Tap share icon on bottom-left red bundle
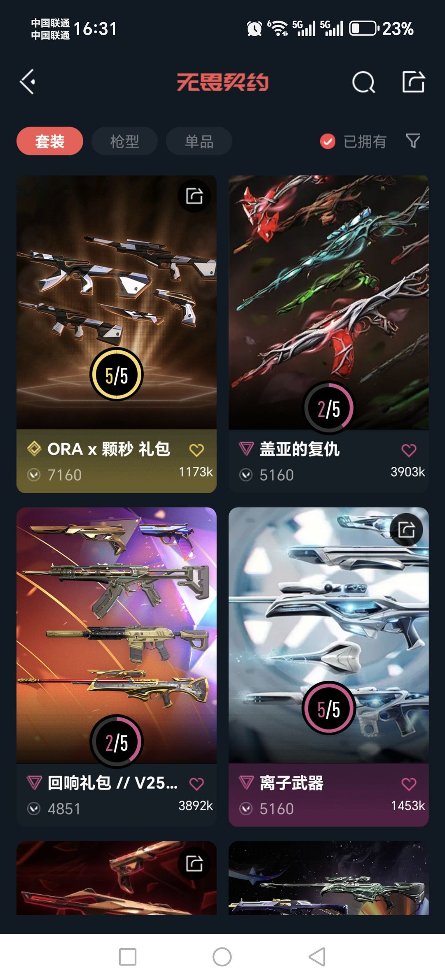Viewport: 445px width, 980px height. 194,863
